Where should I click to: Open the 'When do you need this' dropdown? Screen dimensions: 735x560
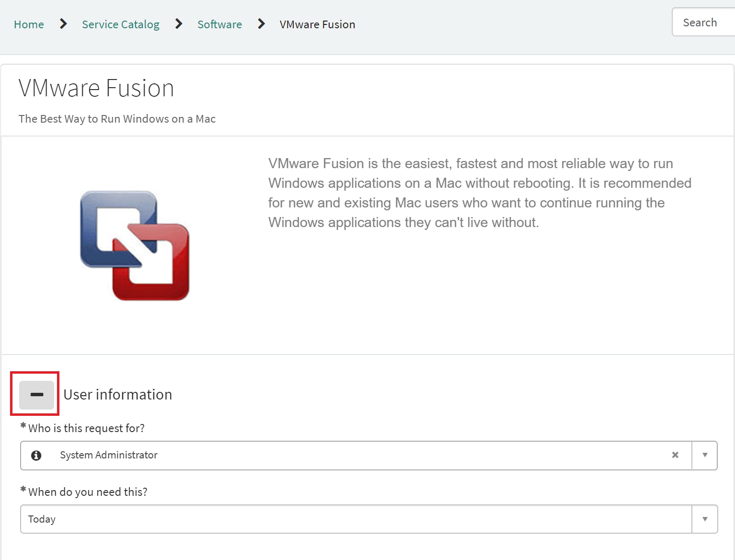705,519
